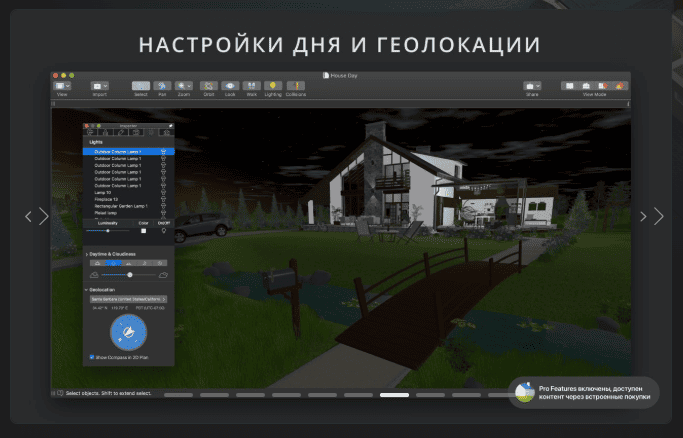
Task: Click the Color column header
Action: [x=143, y=223]
